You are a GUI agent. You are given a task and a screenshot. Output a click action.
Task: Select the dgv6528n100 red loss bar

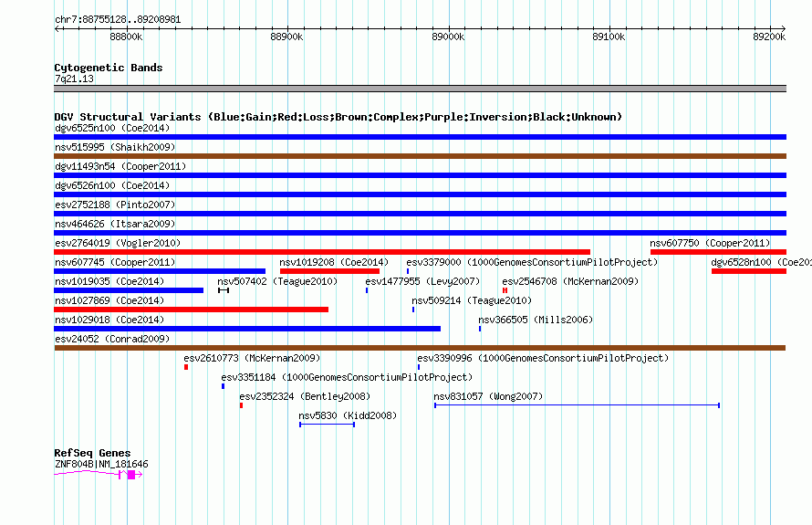749,271
